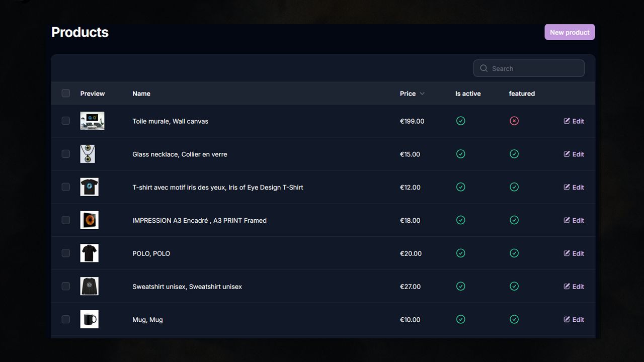Click the active check icon for POLO

pyautogui.click(x=460, y=253)
